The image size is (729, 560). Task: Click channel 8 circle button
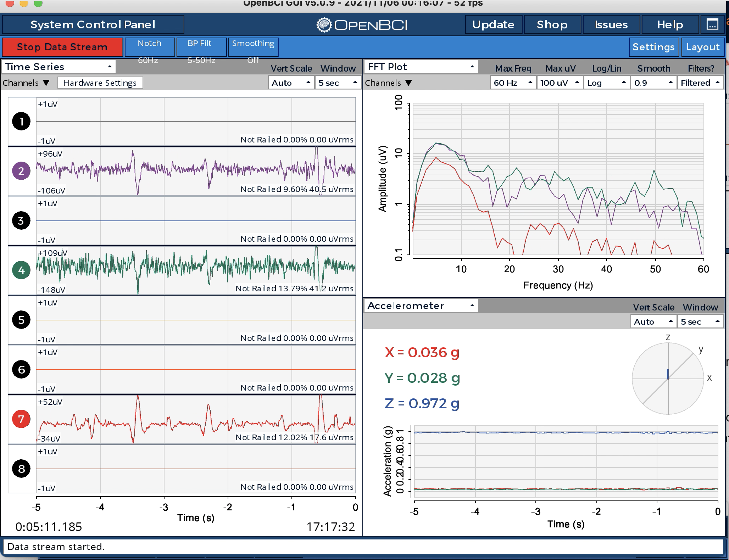[21, 469]
